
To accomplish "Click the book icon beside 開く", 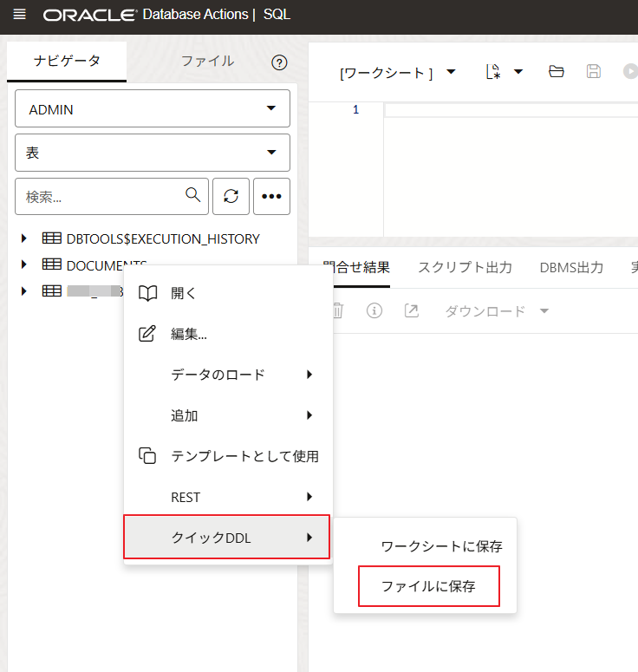I will [148, 293].
